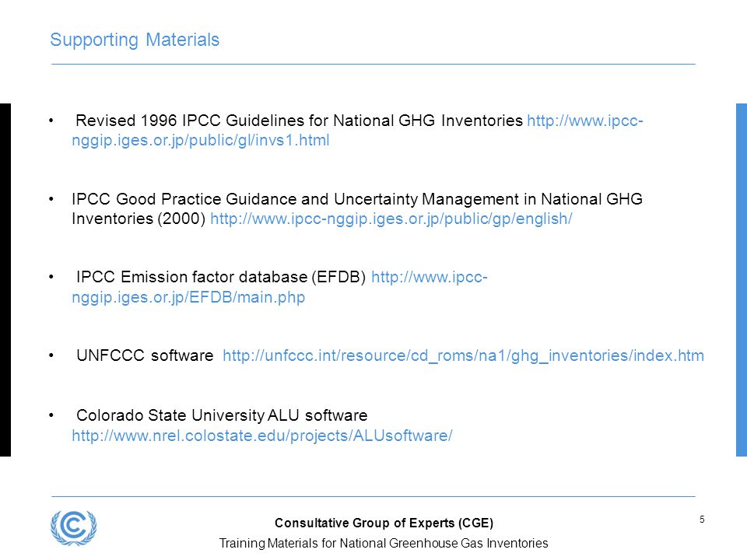Select the Supporting Materials slide title

point(135,40)
